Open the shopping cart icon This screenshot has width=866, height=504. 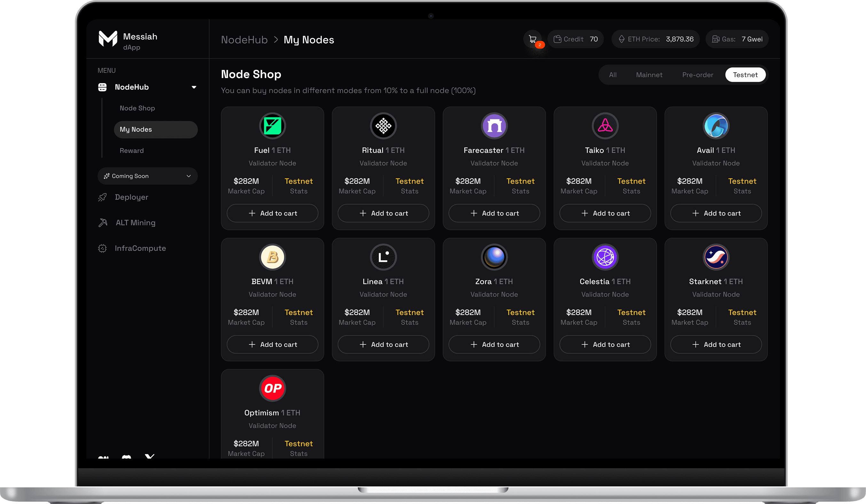[x=533, y=39]
